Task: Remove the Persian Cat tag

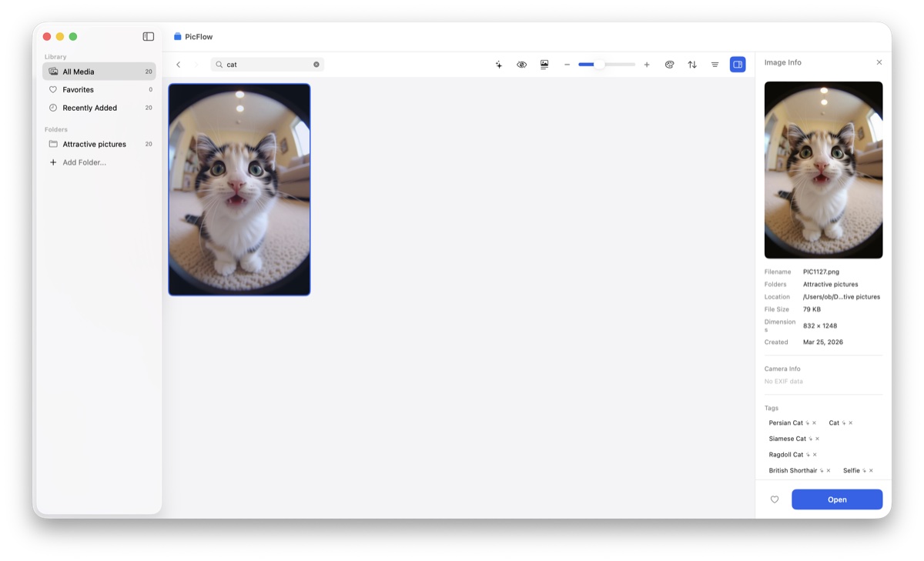Action: pos(814,422)
